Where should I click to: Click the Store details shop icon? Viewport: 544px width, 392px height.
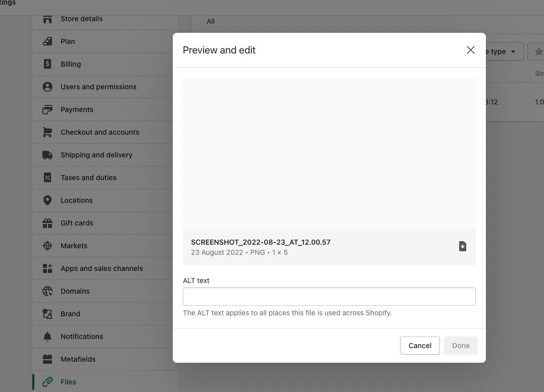pos(47,19)
